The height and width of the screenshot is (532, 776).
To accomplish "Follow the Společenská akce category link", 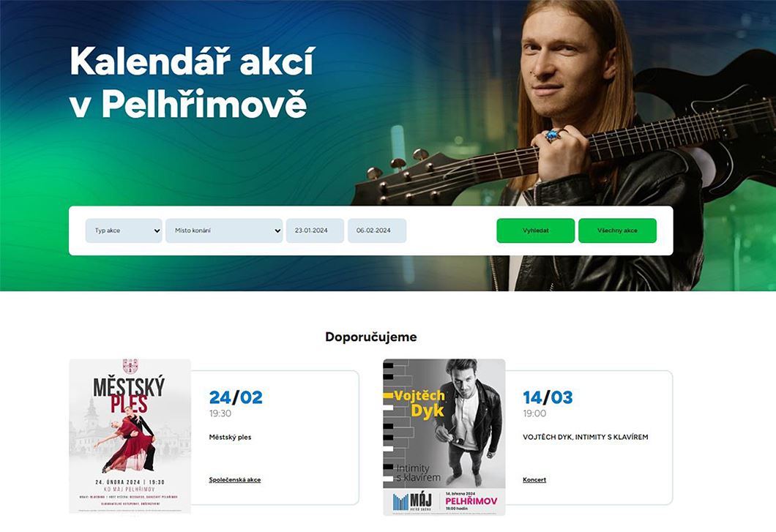I will [x=234, y=479].
